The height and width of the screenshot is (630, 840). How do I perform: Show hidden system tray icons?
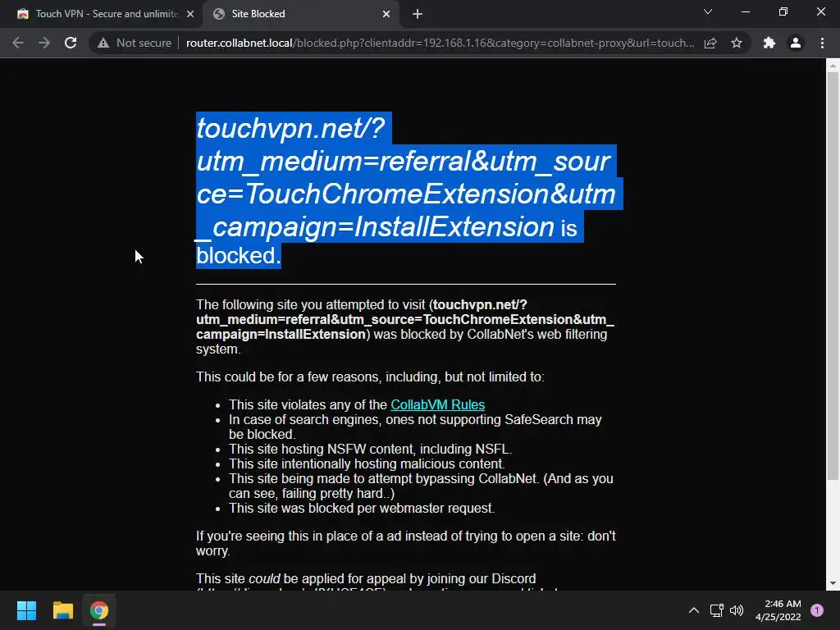[x=694, y=610]
